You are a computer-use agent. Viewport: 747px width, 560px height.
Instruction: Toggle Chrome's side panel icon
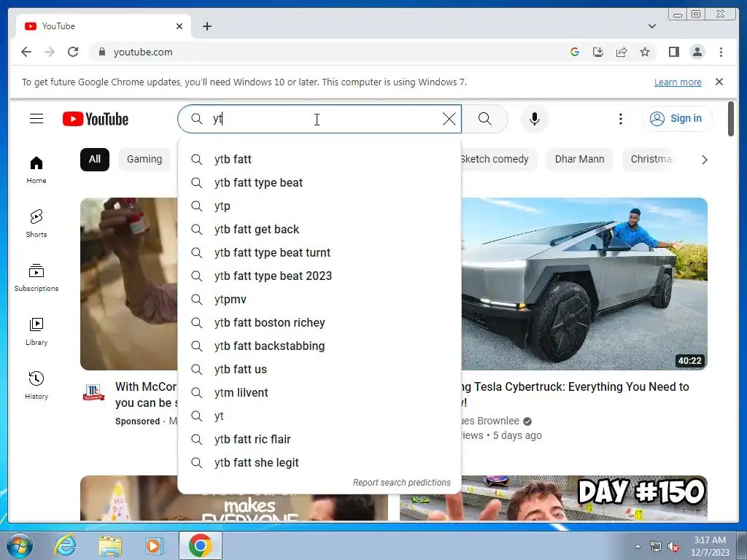pos(673,52)
